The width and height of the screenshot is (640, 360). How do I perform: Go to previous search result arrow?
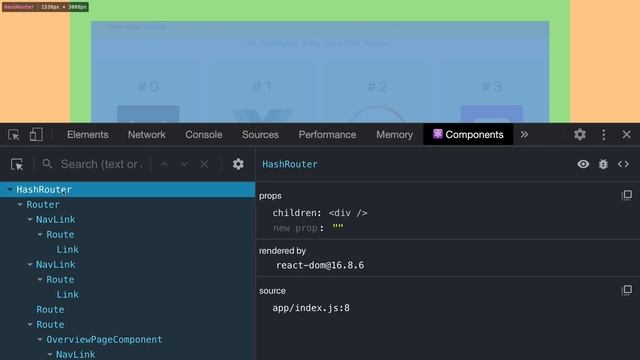tap(164, 164)
